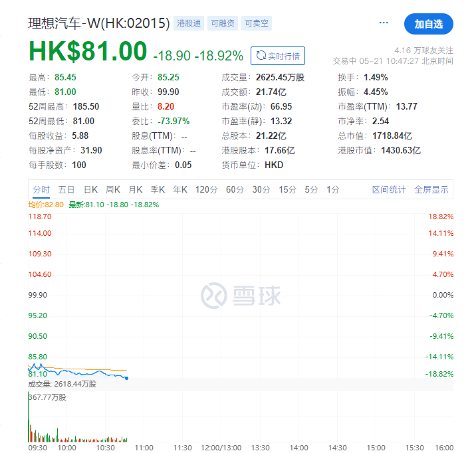Click the 今开 value 85.25

point(168,77)
